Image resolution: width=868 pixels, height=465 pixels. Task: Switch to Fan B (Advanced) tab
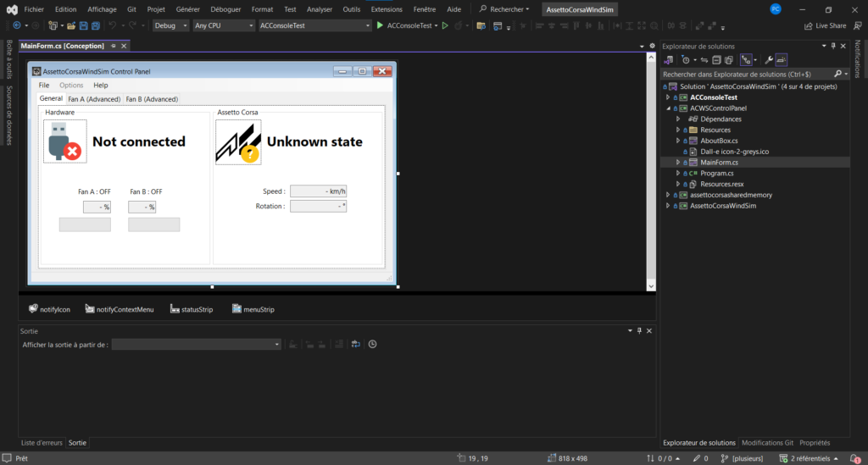pyautogui.click(x=152, y=99)
